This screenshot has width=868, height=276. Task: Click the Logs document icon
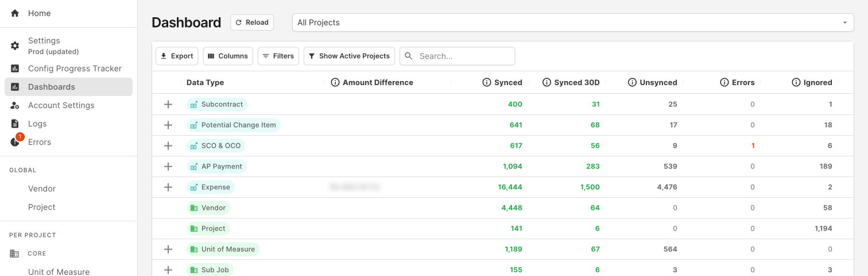tap(15, 124)
